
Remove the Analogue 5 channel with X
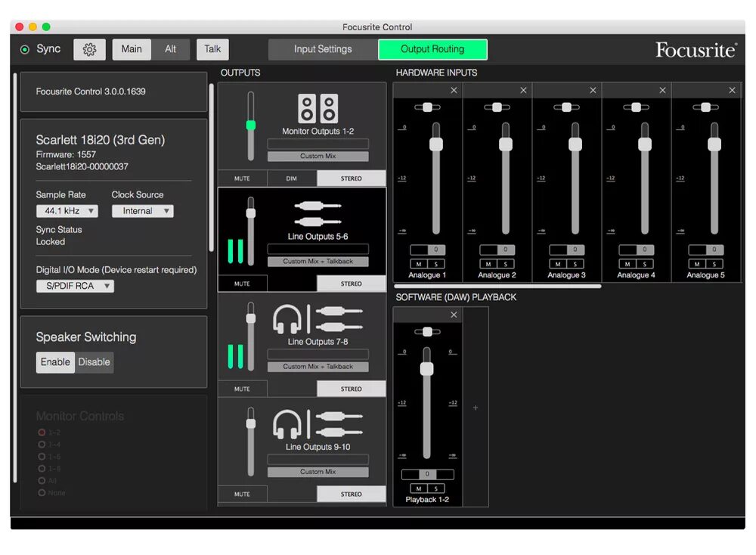(x=732, y=90)
